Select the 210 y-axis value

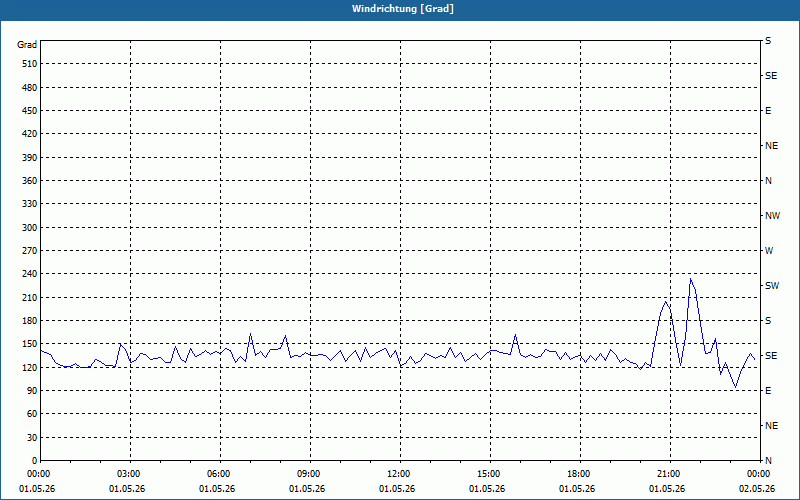point(30,297)
